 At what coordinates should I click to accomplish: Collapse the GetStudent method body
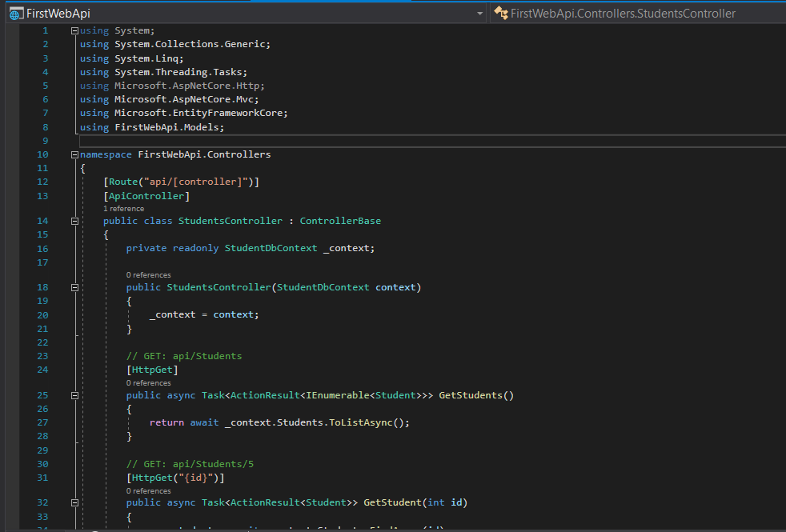pos(74,502)
